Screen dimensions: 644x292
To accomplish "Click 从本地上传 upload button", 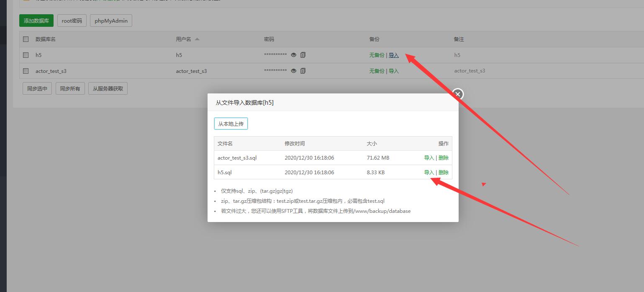I will [x=231, y=124].
